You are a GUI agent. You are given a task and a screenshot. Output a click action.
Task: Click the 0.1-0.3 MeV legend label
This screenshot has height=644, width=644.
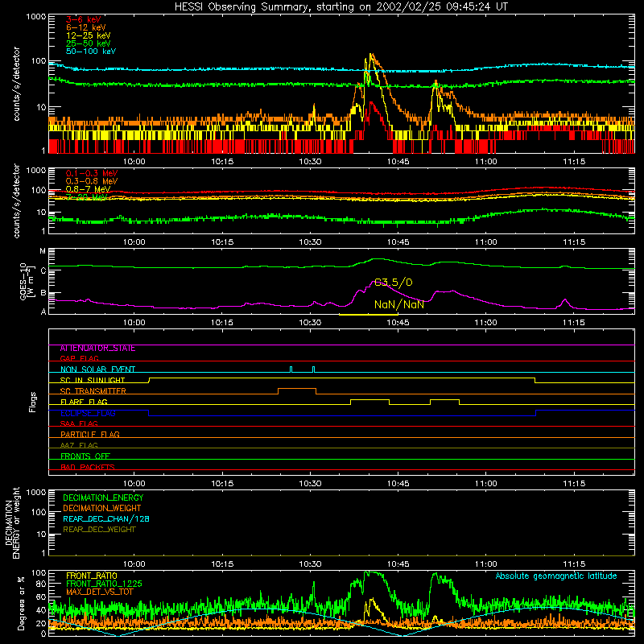[x=92, y=173]
